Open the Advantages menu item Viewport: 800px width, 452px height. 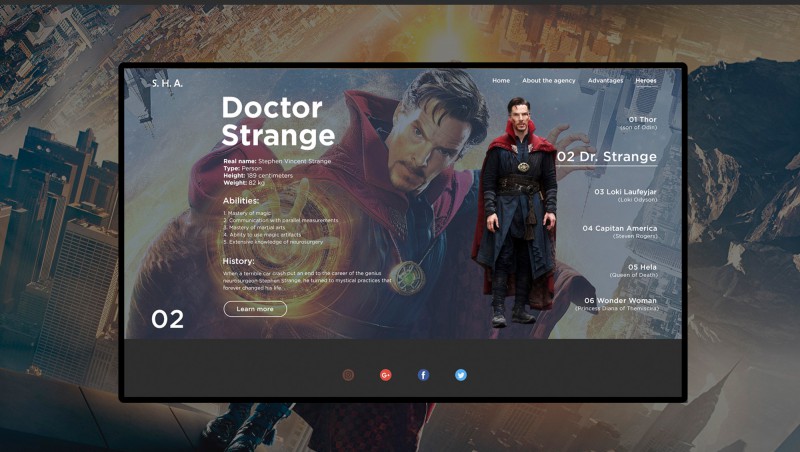[x=605, y=81]
